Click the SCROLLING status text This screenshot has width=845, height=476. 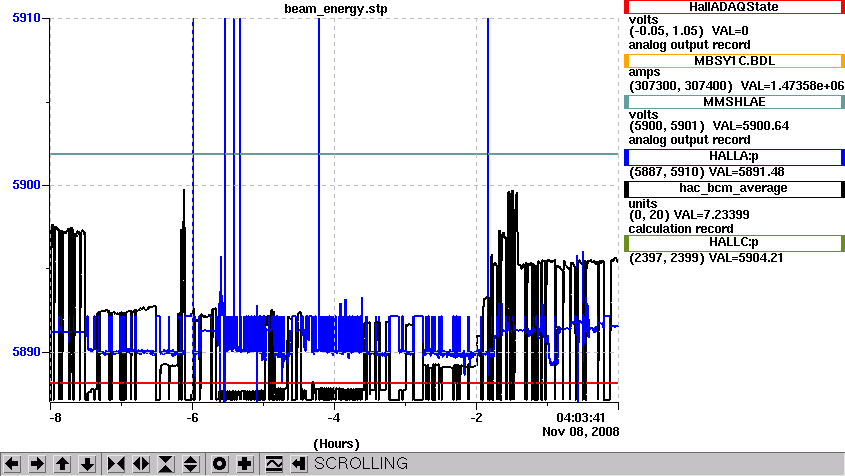361,464
